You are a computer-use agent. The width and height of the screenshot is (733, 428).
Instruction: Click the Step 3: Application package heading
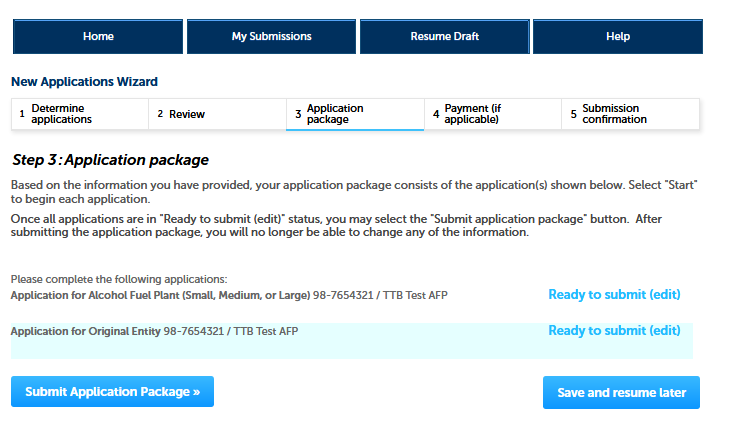pos(110,160)
